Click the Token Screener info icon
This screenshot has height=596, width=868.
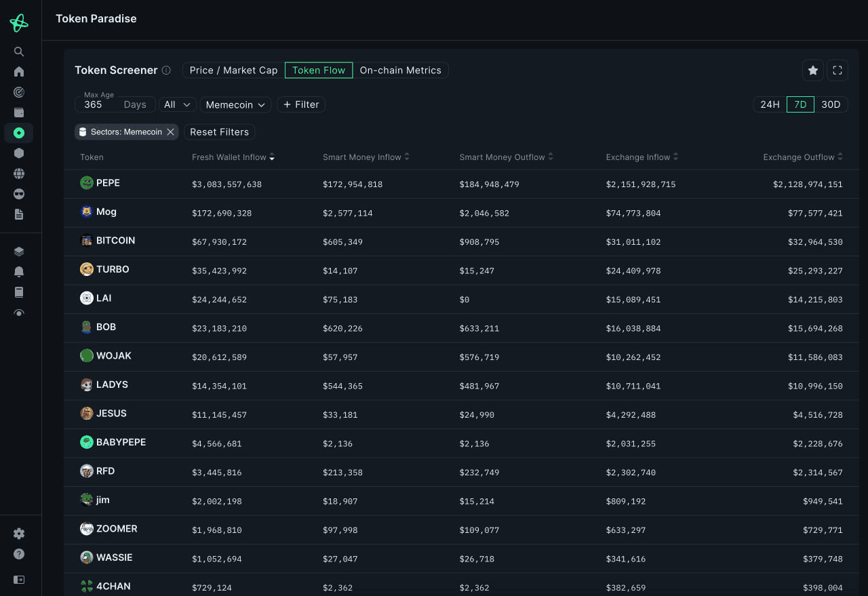(x=166, y=71)
